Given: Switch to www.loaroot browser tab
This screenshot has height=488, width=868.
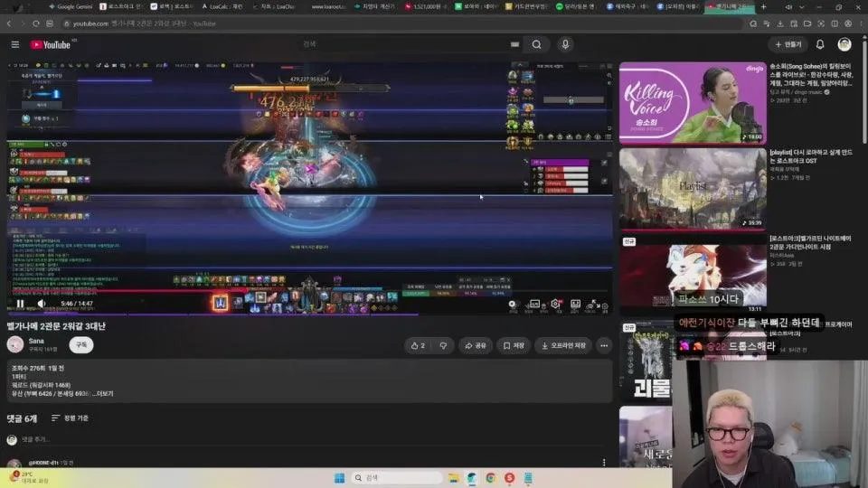Looking at the screenshot, I should (x=327, y=6).
